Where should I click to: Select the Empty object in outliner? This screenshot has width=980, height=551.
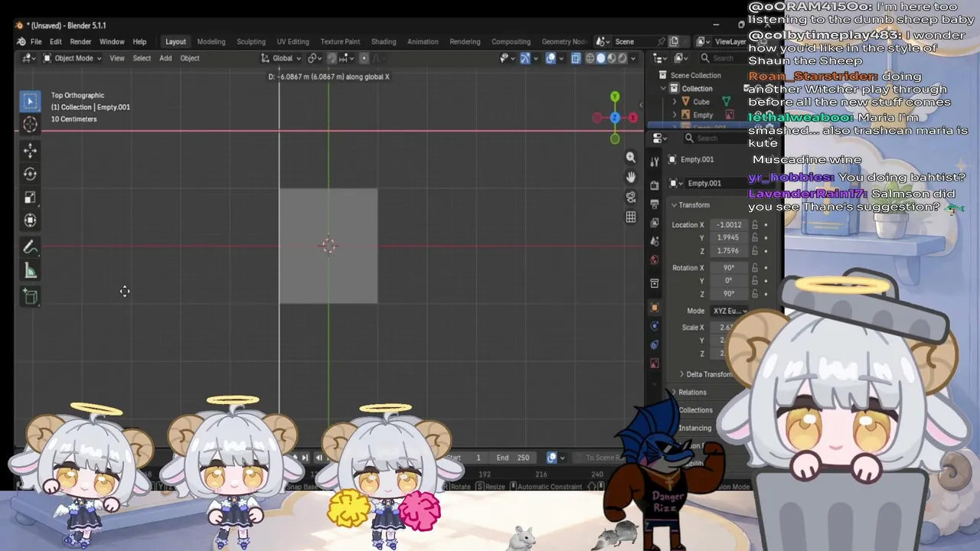point(703,115)
